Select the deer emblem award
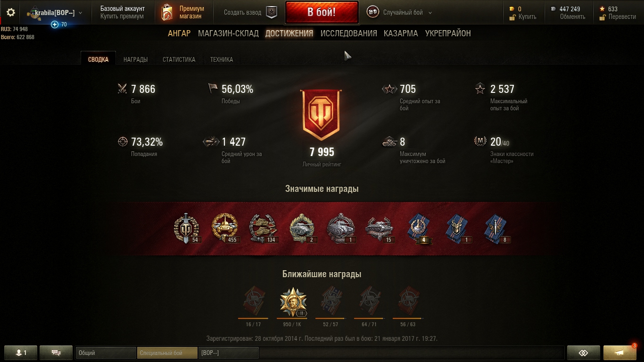Viewport: 644px width, 362px height. tap(458, 229)
